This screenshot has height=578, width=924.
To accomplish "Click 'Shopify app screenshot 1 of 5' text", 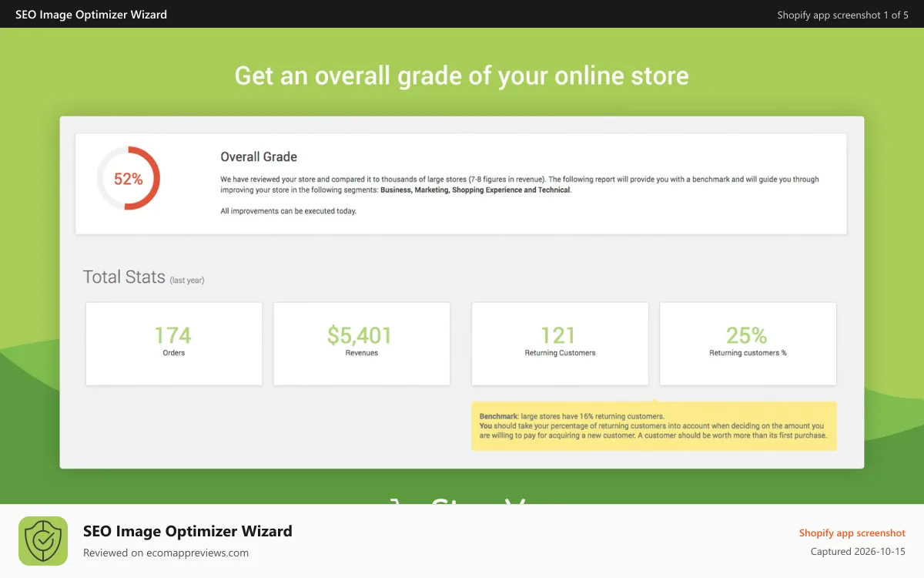I will [x=843, y=15].
